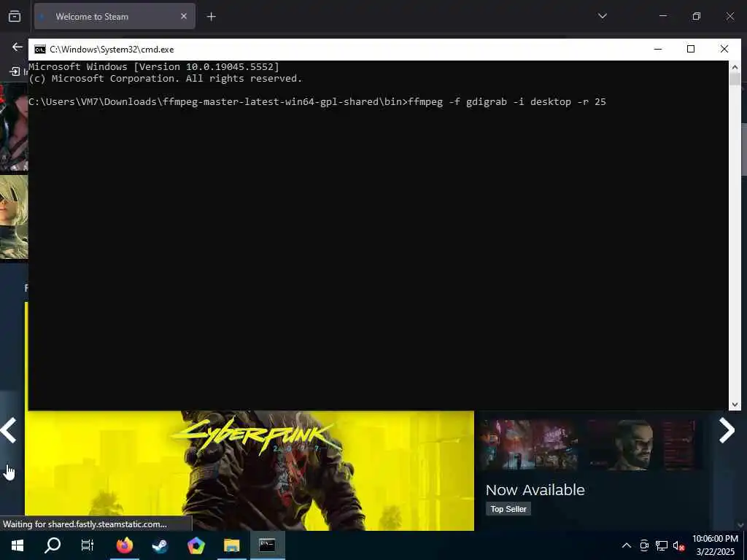Click the Top Seller tag
The image size is (747, 560).
pos(508,508)
